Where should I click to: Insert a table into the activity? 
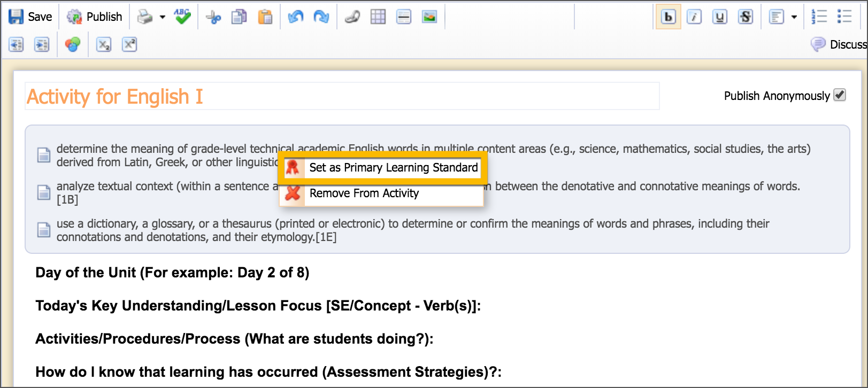click(x=378, y=17)
